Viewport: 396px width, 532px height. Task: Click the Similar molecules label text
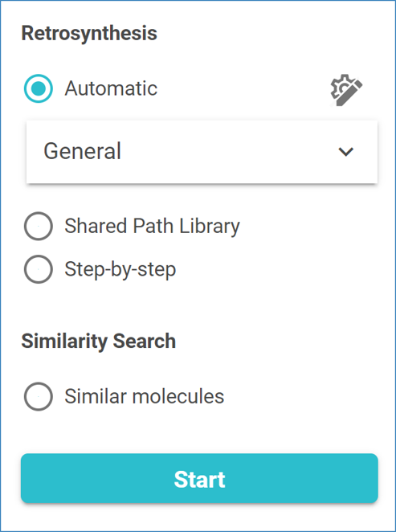pos(144,396)
